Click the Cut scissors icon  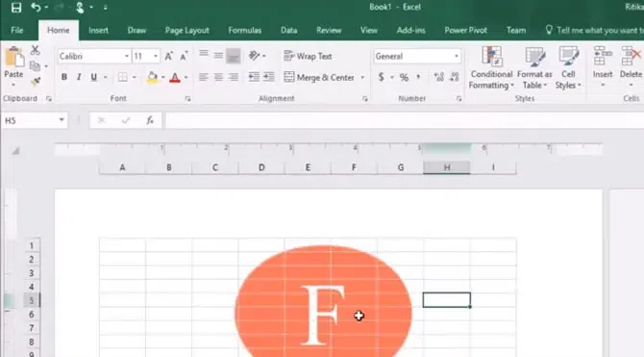[35, 50]
